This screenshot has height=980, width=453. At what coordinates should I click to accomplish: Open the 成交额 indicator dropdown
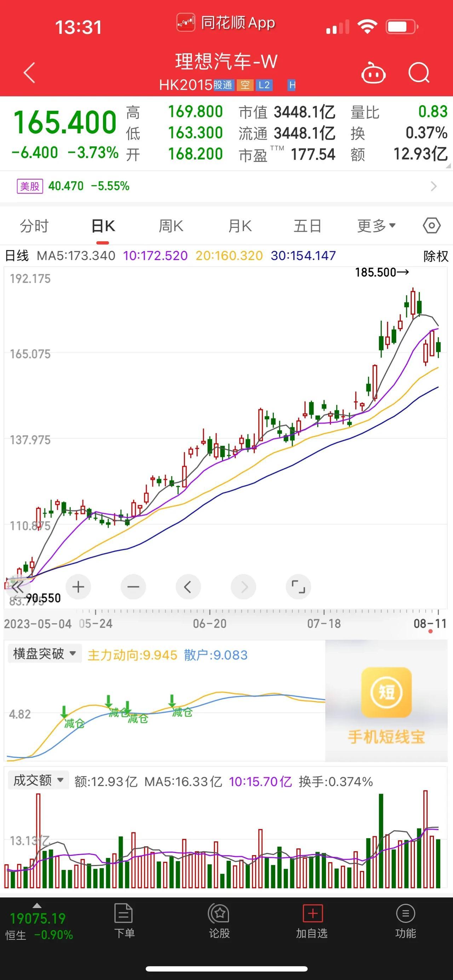point(39,780)
